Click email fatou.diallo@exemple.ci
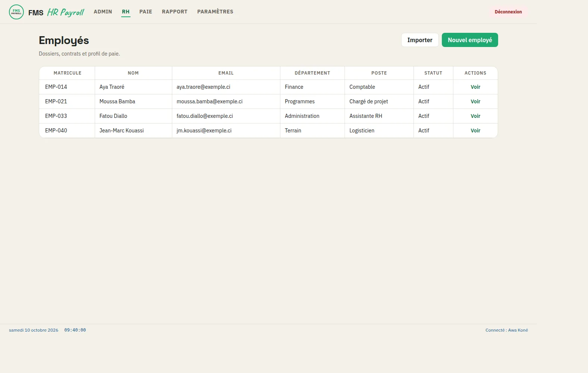 point(205,116)
